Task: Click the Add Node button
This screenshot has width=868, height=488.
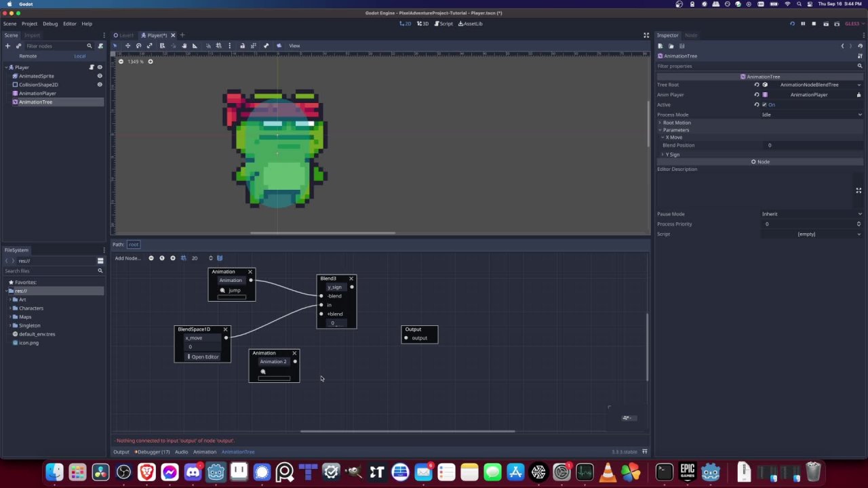Action: click(127, 258)
